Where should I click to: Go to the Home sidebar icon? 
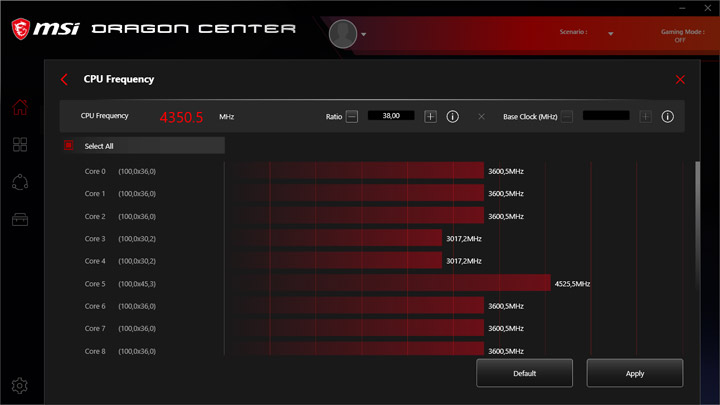[x=20, y=107]
